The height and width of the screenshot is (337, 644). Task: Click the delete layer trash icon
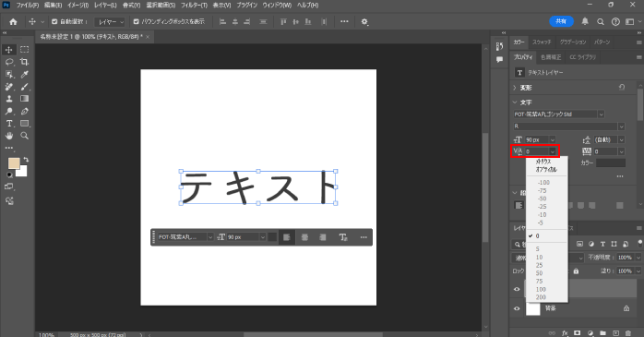point(628,333)
